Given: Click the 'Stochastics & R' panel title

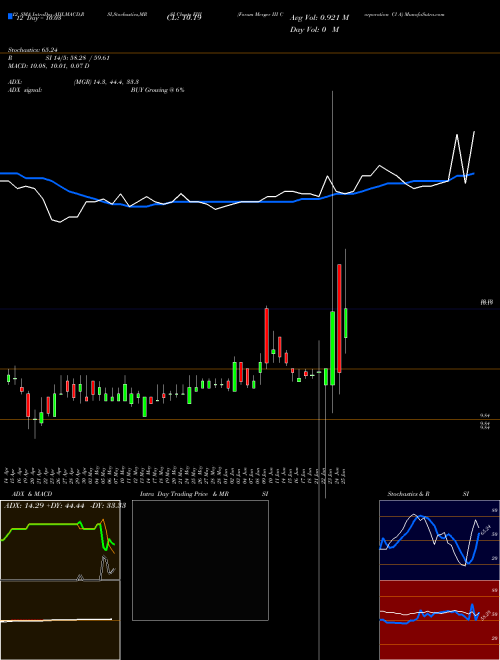Looking at the screenshot, I should click(x=408, y=494).
